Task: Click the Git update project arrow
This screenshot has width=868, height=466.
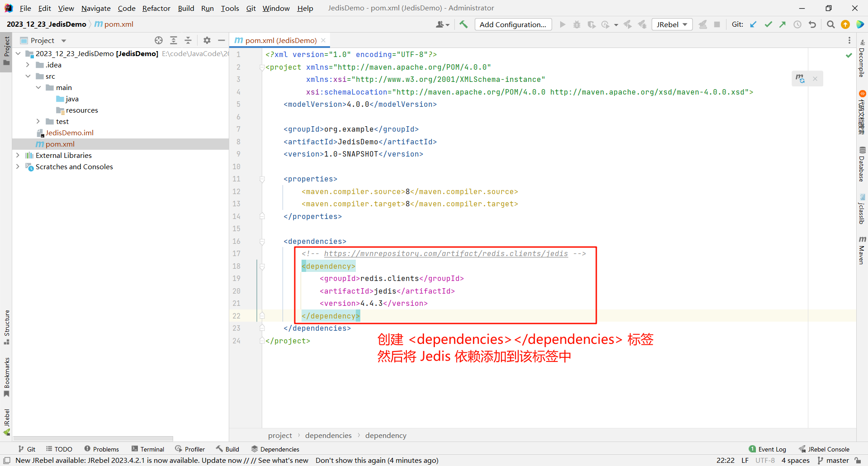Action: tap(753, 24)
